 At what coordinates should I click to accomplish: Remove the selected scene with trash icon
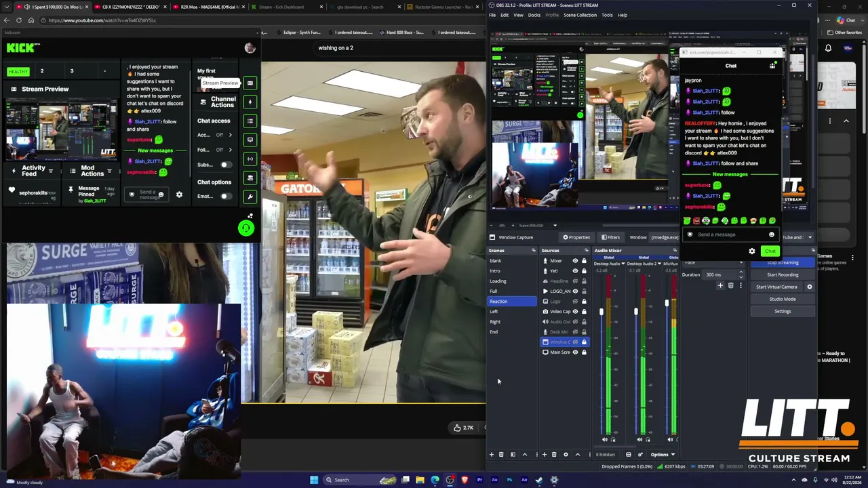pyautogui.click(x=501, y=455)
